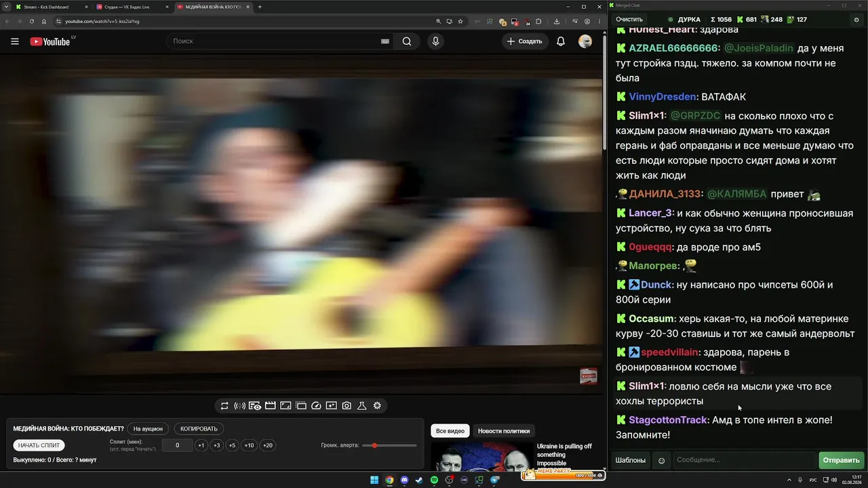Switch to VK Видео Live studio tab
Viewport: 868px width, 488px height.
pos(132,7)
